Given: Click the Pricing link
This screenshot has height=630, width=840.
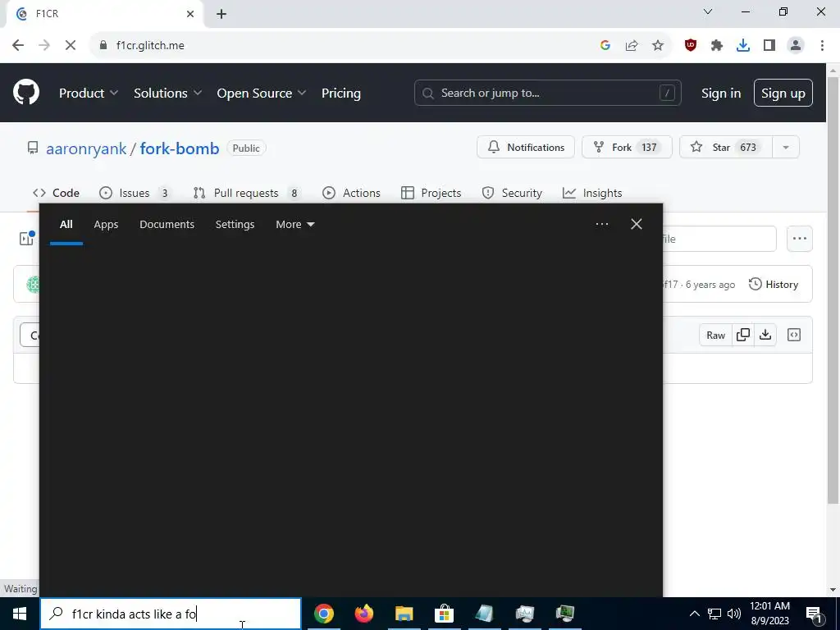Looking at the screenshot, I should click(x=341, y=93).
